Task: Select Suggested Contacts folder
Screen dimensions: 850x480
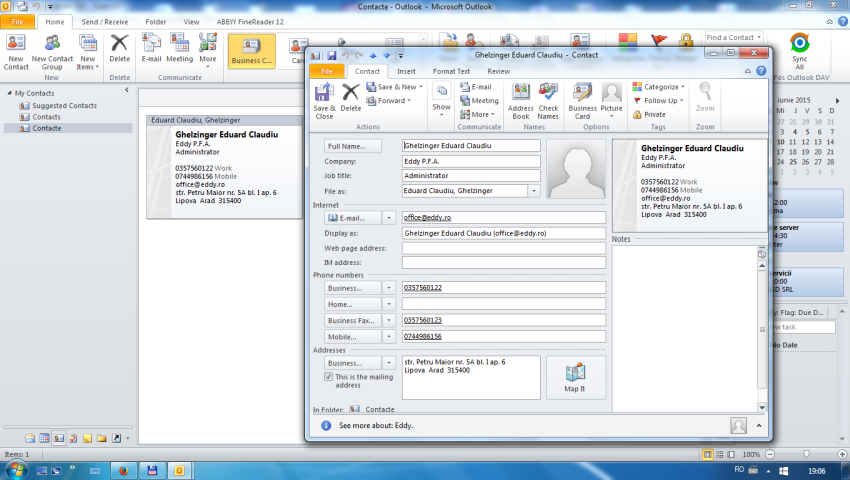Action: click(x=64, y=106)
